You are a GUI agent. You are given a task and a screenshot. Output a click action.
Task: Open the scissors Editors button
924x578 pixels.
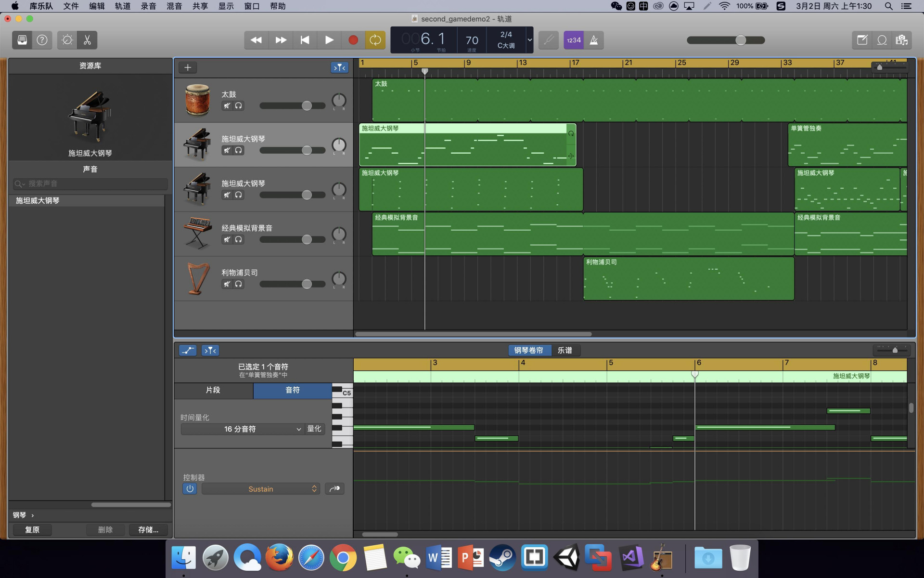tap(87, 40)
